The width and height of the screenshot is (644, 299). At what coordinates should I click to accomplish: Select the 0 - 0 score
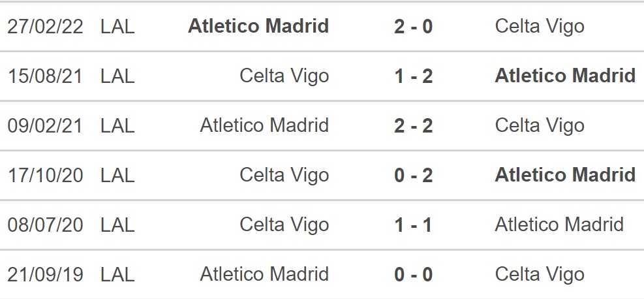413,275
